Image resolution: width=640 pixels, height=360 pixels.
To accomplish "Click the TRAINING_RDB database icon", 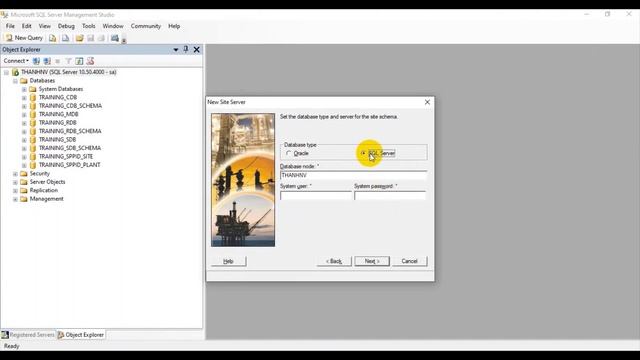I will click(x=33, y=123).
